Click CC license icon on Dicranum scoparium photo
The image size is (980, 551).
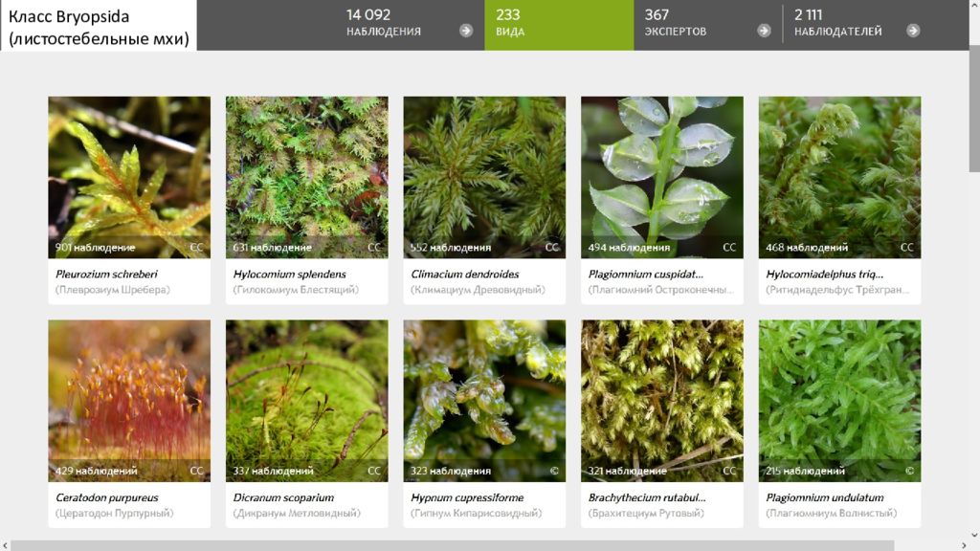374,471
